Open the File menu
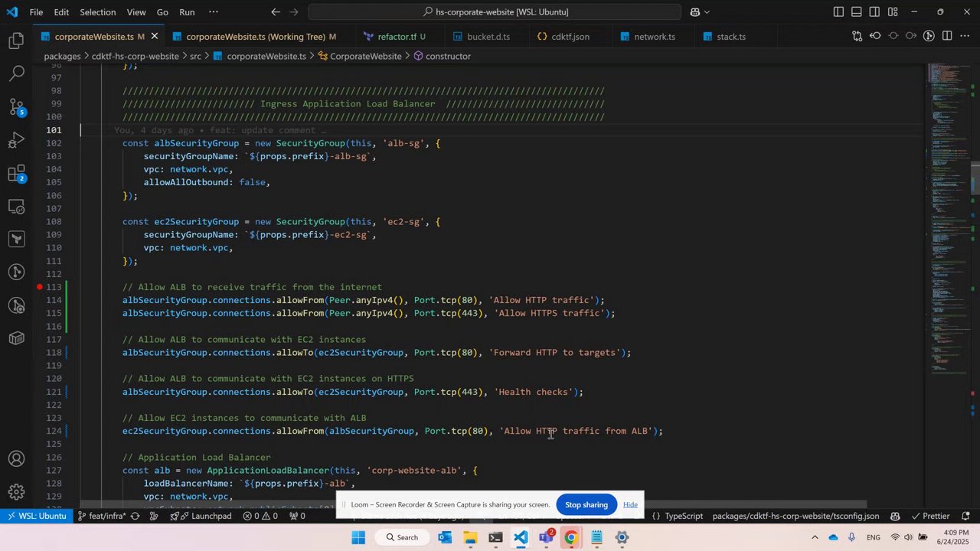 click(x=36, y=11)
